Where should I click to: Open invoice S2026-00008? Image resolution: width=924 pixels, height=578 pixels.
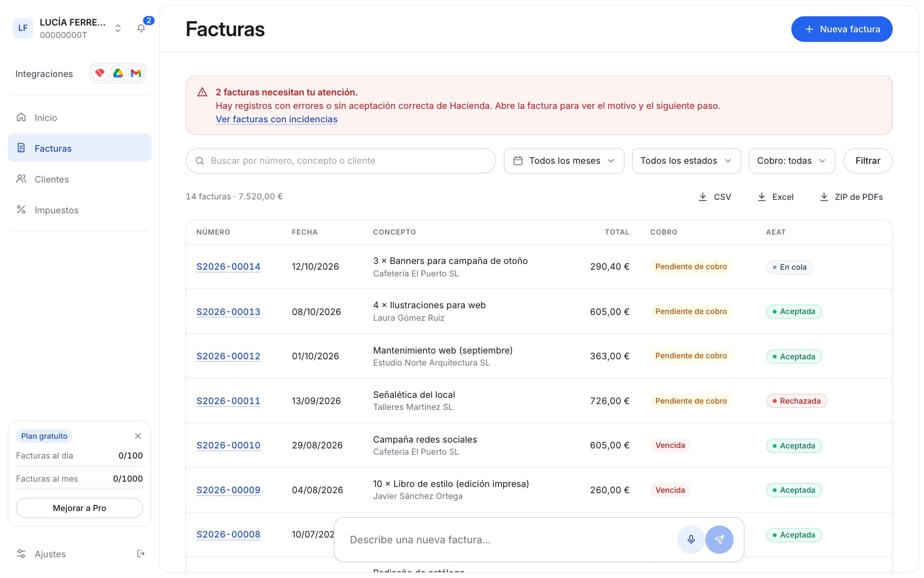coord(228,534)
